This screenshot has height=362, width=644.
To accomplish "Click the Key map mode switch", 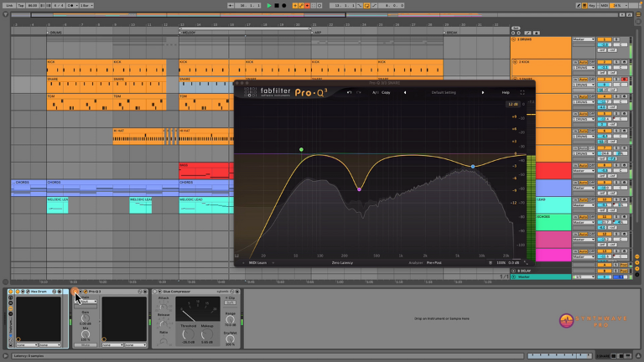I will click(591, 6).
